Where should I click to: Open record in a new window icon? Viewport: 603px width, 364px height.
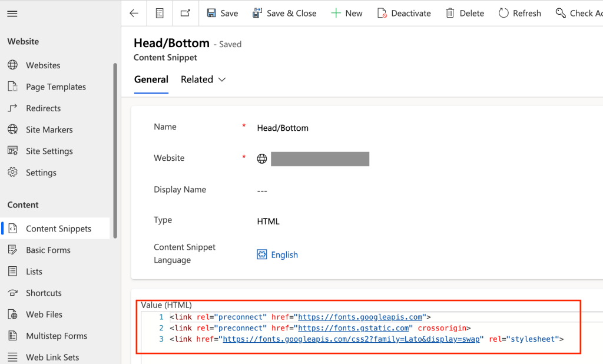coord(185,13)
